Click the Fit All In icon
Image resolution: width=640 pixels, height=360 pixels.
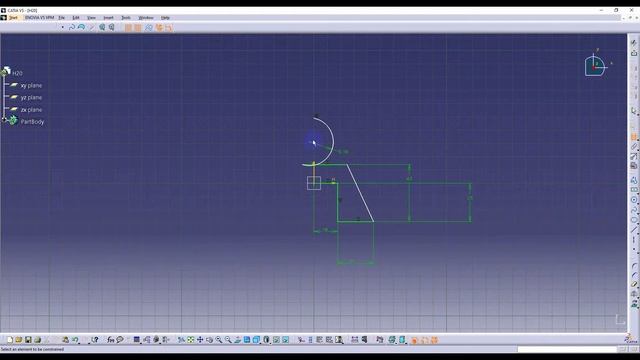[191, 340]
